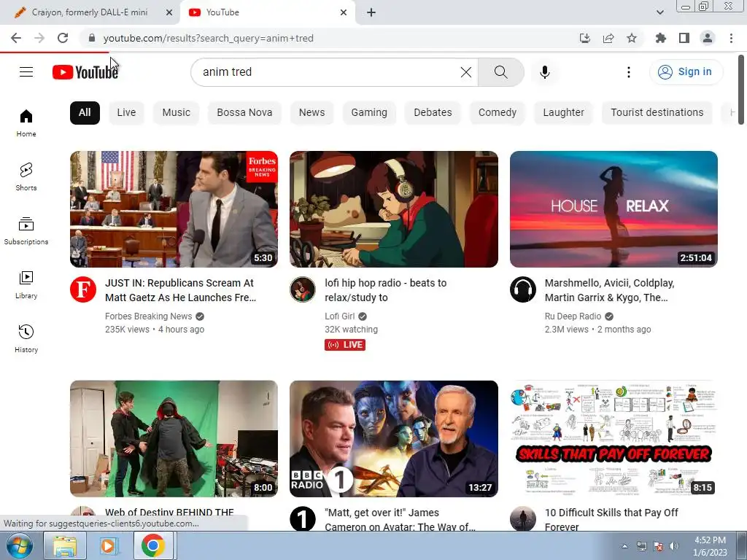Reload the page
Screen dimensions: 747x560
[x=63, y=38]
